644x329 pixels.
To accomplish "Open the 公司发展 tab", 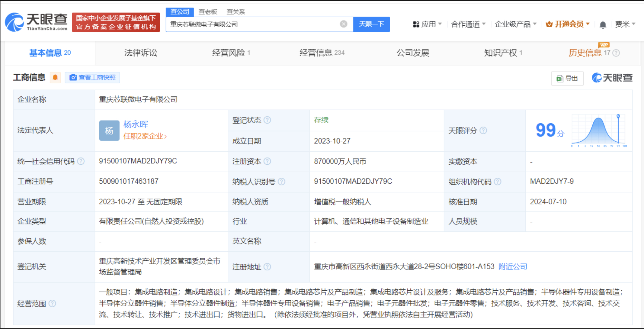I will [413, 53].
